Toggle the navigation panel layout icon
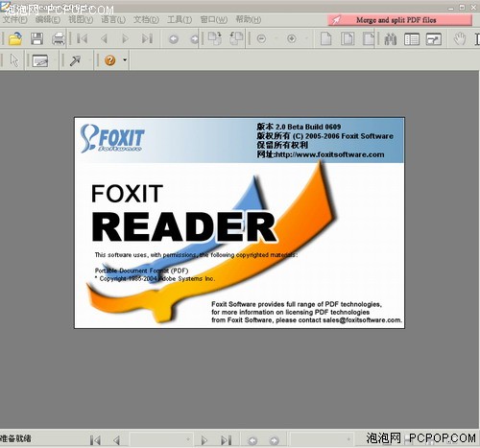Image resolution: width=480 pixels, height=448 pixels. pyautogui.click(x=412, y=39)
